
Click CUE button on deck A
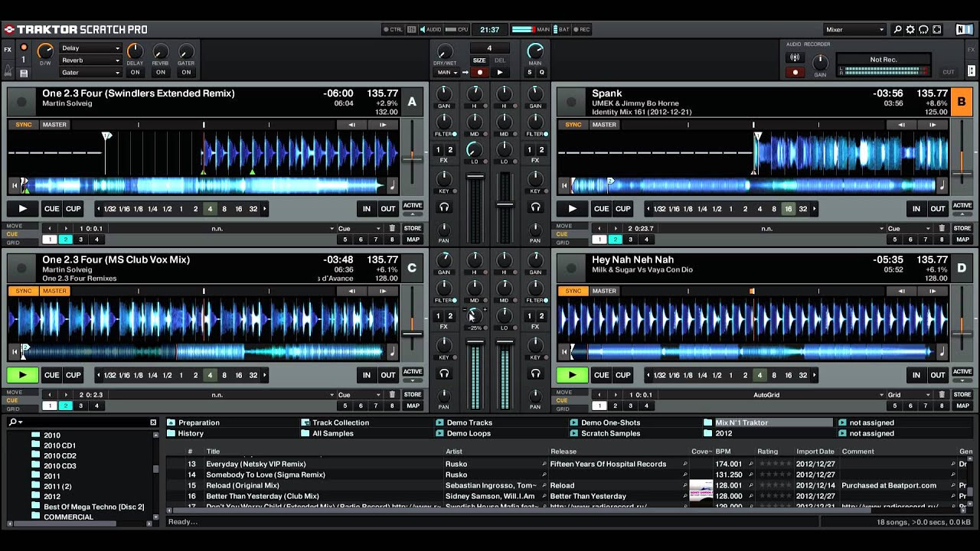coord(51,208)
